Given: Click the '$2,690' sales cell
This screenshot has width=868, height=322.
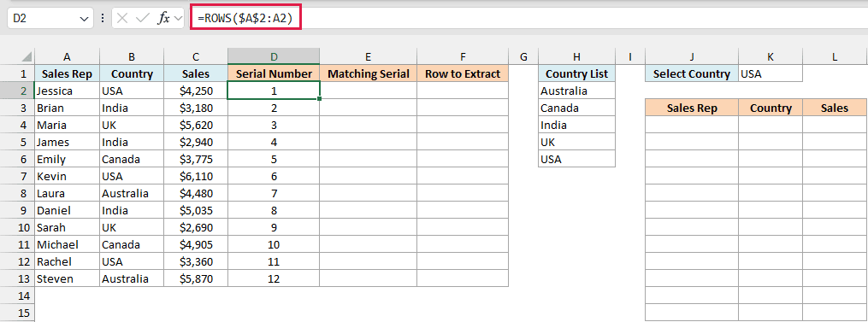Looking at the screenshot, I should click(x=196, y=227).
